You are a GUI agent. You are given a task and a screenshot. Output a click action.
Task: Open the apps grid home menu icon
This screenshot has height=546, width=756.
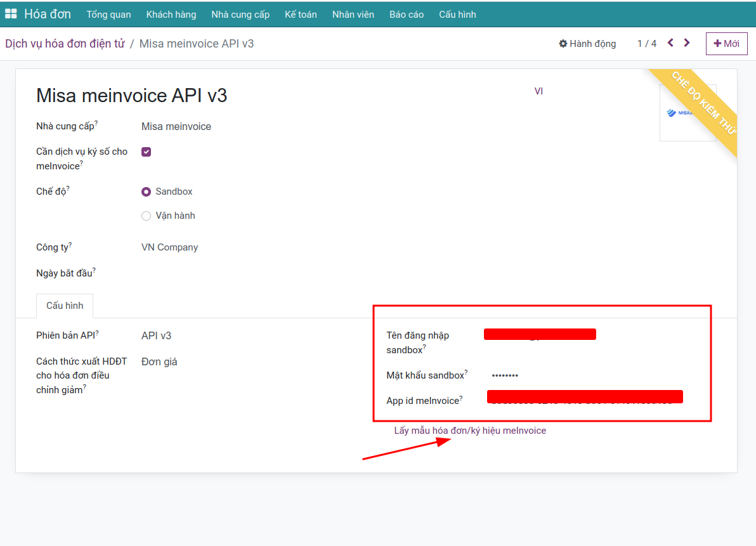(x=11, y=14)
